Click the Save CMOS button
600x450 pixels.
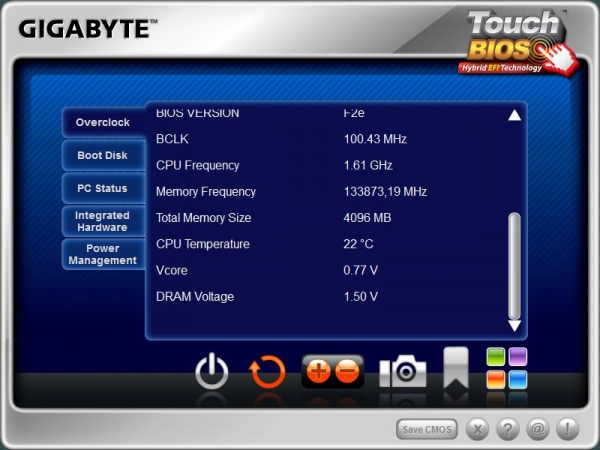427,429
